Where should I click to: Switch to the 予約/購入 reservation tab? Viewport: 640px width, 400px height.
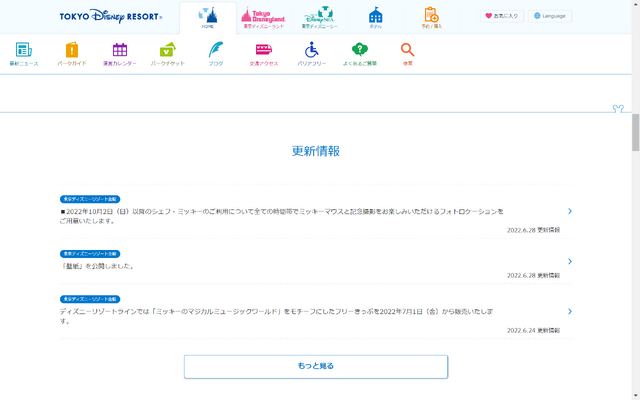point(431,18)
